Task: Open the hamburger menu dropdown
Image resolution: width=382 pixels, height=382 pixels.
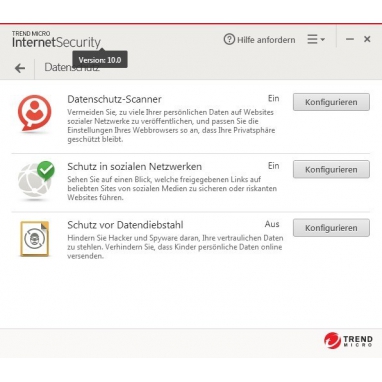Action: point(316,39)
